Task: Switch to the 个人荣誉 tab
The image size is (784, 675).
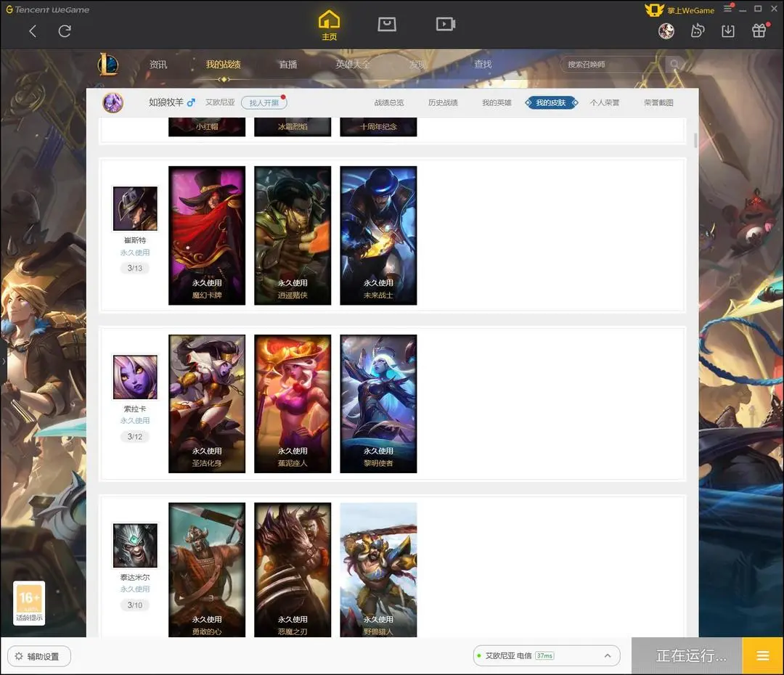Action: pyautogui.click(x=605, y=102)
